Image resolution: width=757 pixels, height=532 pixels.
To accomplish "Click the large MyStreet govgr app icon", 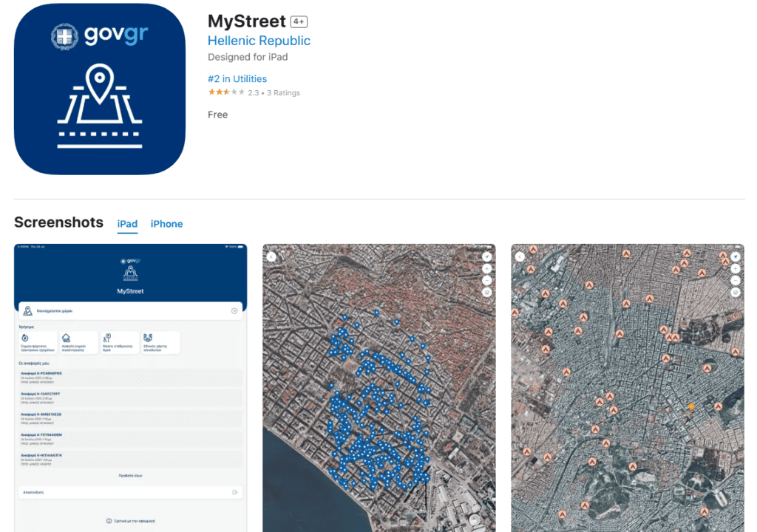I will tap(100, 89).
